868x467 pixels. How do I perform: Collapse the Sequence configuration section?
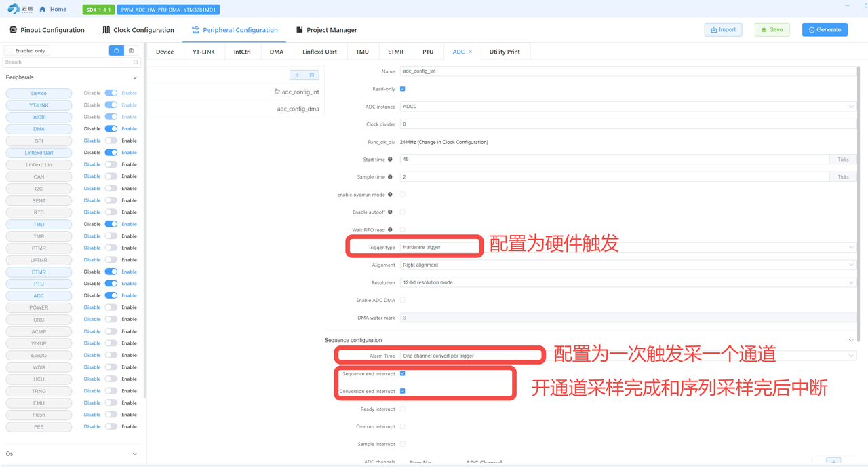(851, 340)
